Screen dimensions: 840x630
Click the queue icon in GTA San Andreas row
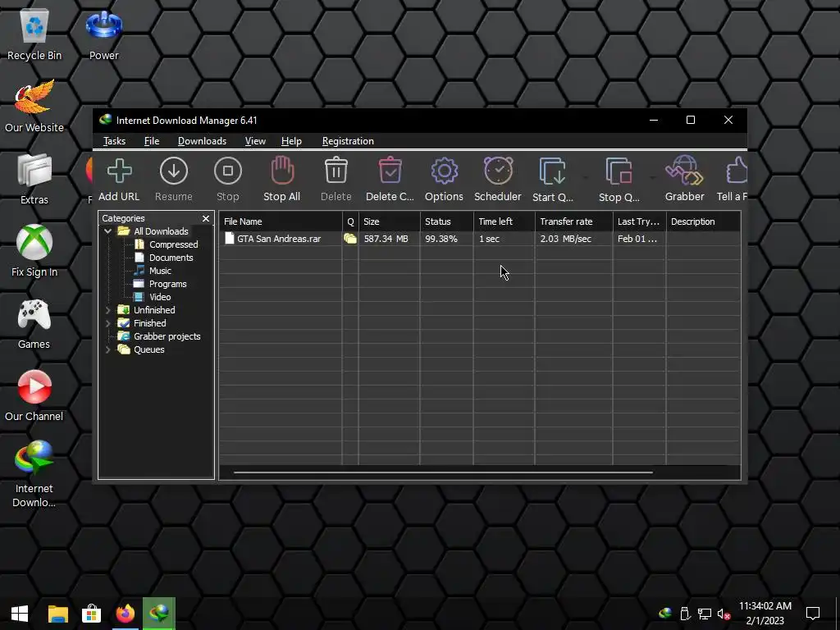pos(350,239)
